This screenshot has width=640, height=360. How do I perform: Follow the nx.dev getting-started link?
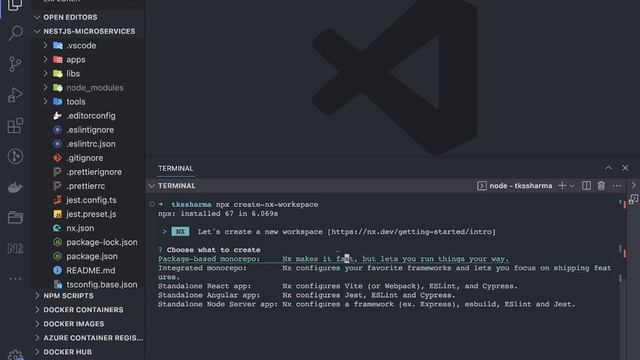[x=411, y=232]
